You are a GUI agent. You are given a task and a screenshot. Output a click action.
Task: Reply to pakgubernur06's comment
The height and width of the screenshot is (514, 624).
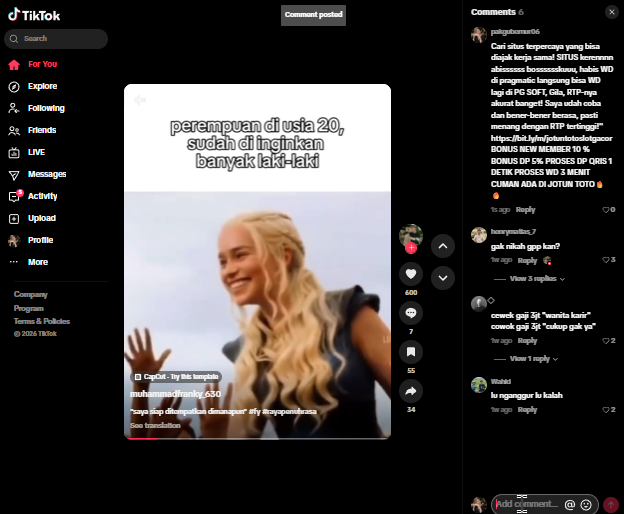tap(525, 209)
